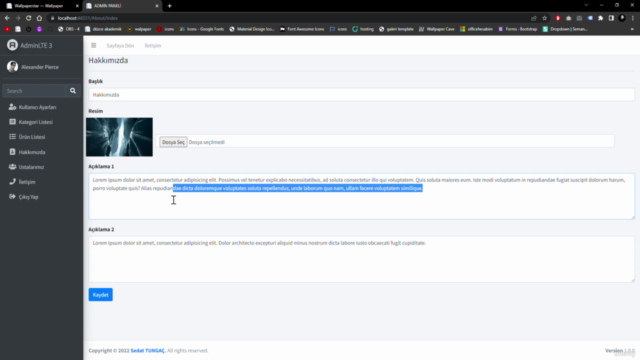Open the Forms - Bootstrap bookmark
The image size is (640, 360).
tap(518, 29)
